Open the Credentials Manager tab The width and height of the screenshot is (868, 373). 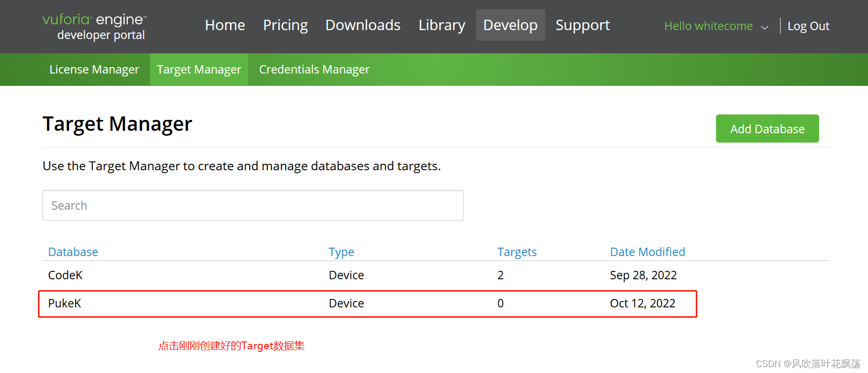click(314, 70)
